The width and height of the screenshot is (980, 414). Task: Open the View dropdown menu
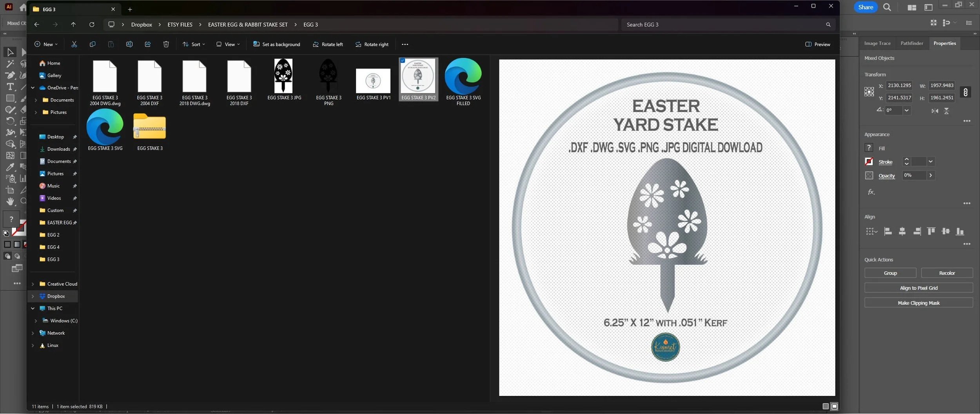point(228,44)
